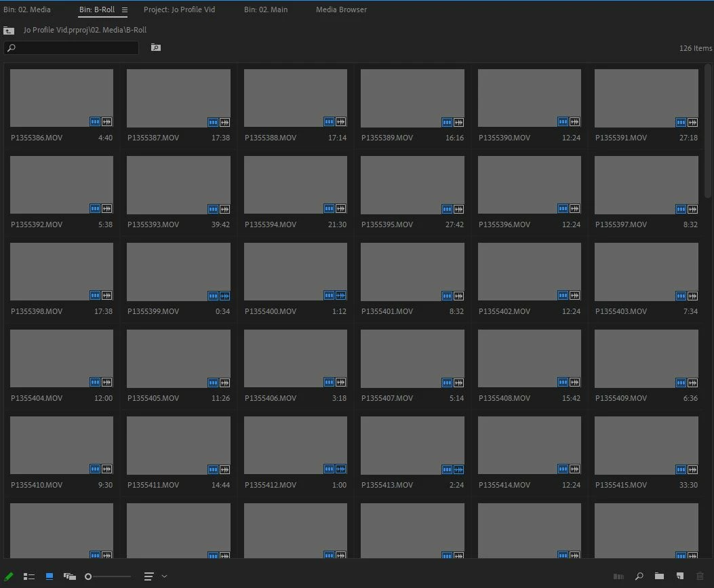Click the 39:42 duration of P1355393.MOV
The width and height of the screenshot is (714, 588).
click(221, 224)
